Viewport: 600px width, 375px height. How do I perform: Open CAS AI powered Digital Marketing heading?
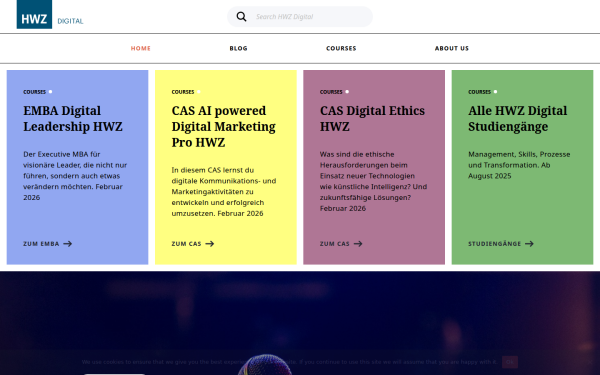pyautogui.click(x=223, y=126)
